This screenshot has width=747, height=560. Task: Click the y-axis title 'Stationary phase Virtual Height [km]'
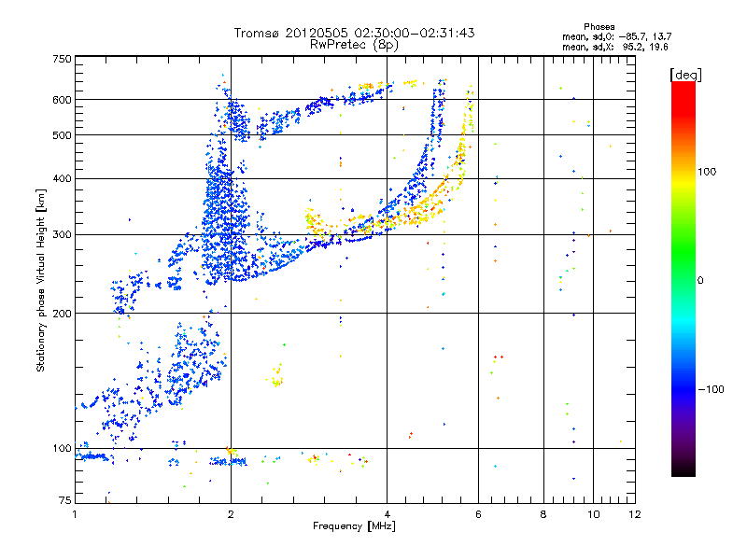40,280
